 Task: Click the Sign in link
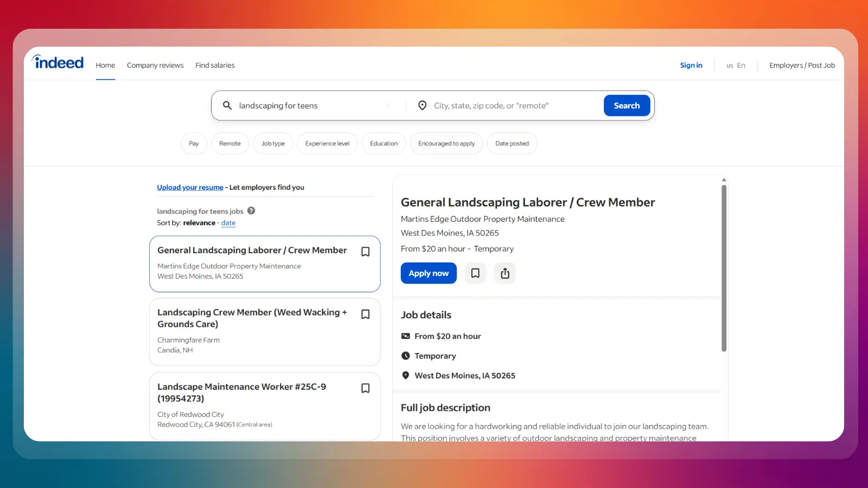pos(691,66)
